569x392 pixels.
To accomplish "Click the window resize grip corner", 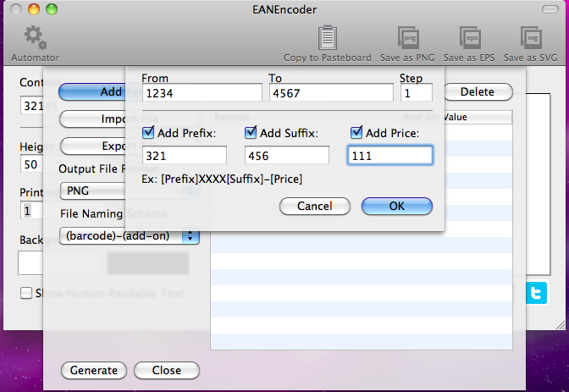I will pyautogui.click(x=561, y=325).
